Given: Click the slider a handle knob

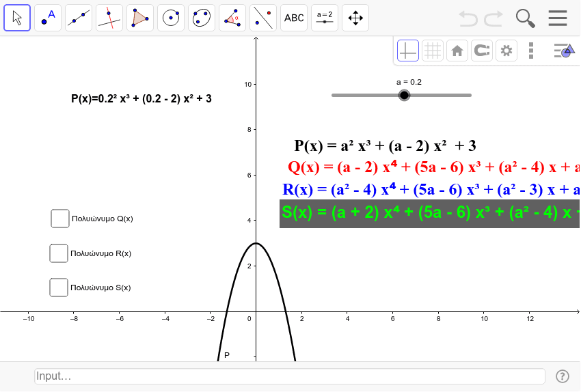Looking at the screenshot, I should tap(404, 95).
